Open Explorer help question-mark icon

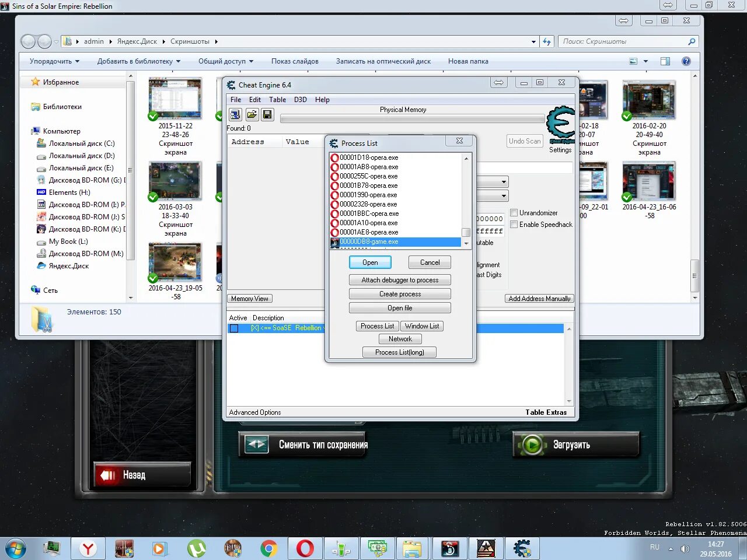tap(686, 61)
